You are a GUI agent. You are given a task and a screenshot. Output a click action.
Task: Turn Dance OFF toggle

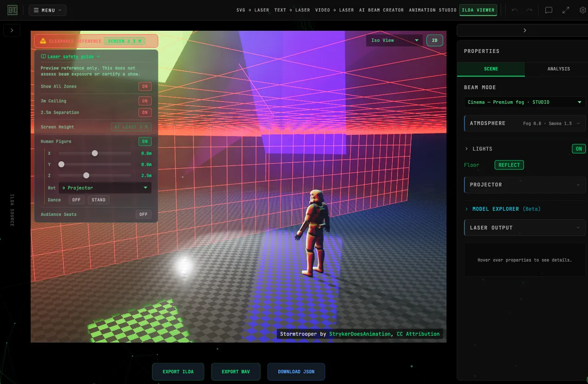click(x=76, y=200)
